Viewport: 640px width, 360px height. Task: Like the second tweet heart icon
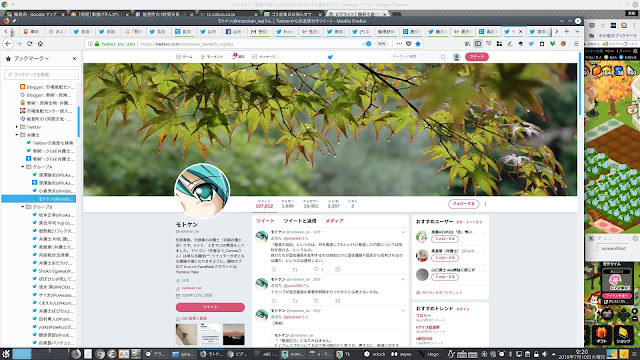316,301
